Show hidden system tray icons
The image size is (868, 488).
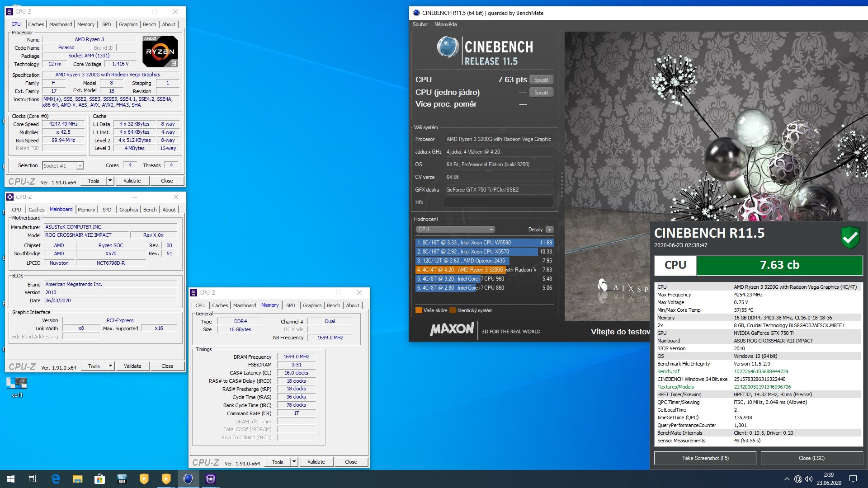[x=787, y=479]
